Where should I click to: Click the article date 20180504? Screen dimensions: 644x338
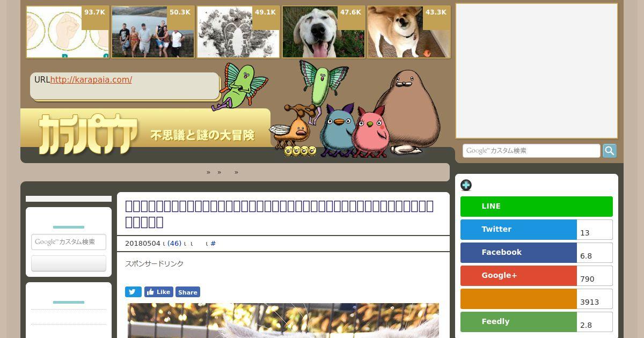point(143,244)
